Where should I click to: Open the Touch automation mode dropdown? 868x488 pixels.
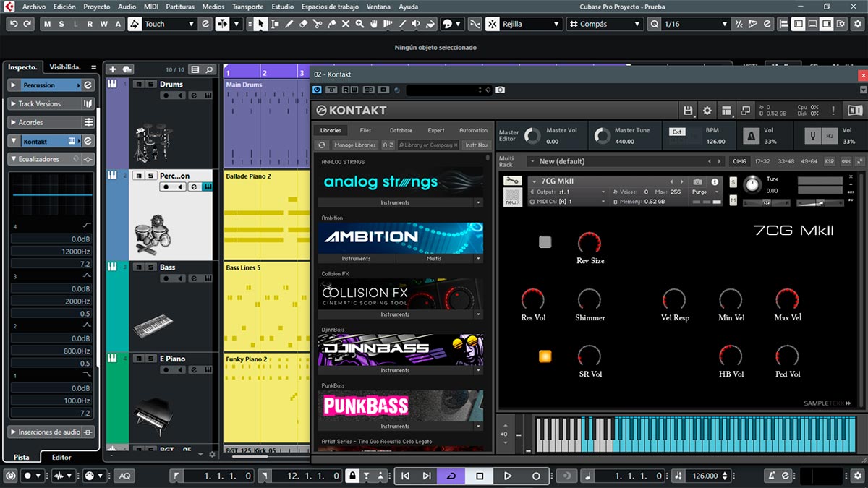[169, 24]
